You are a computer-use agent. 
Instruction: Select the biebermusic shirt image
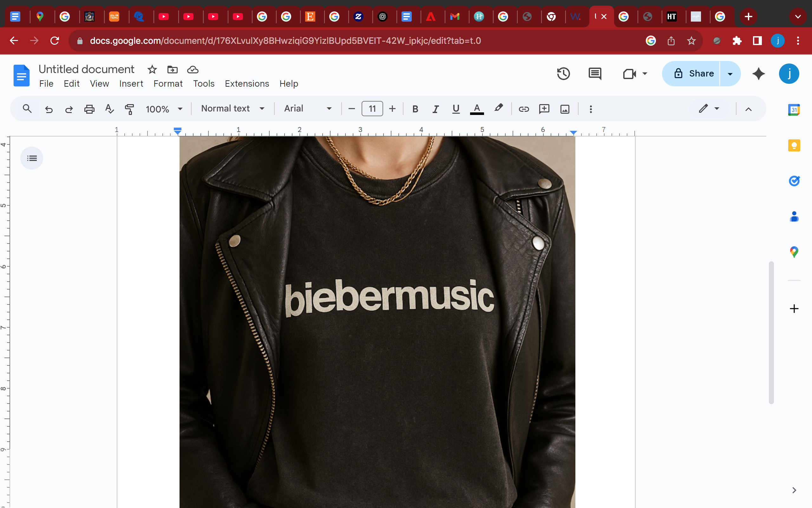pos(377,322)
